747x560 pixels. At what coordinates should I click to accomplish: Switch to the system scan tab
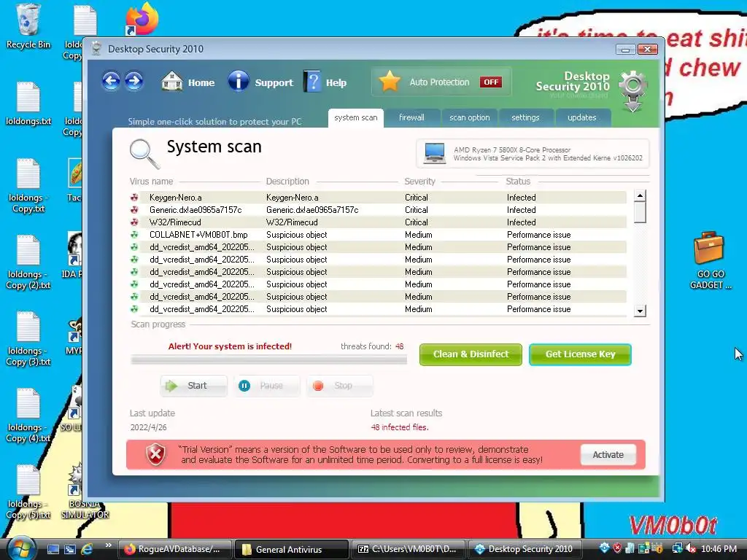(355, 117)
